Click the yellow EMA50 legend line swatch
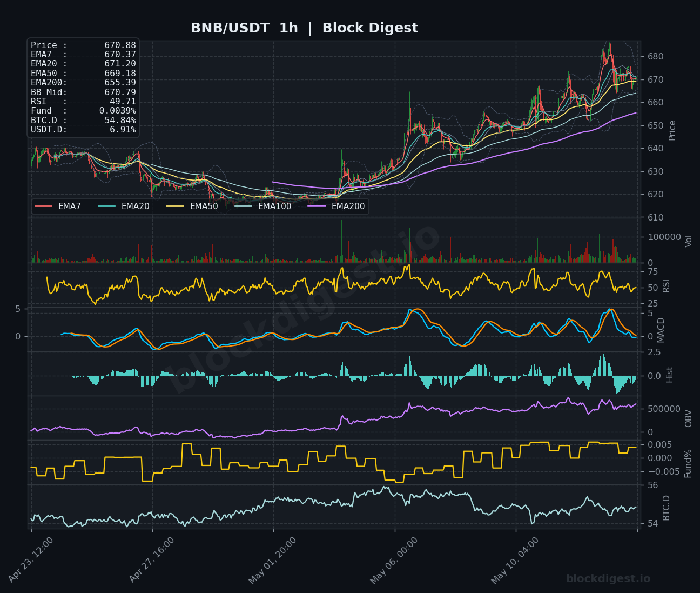The width and height of the screenshot is (700, 593). click(176, 206)
